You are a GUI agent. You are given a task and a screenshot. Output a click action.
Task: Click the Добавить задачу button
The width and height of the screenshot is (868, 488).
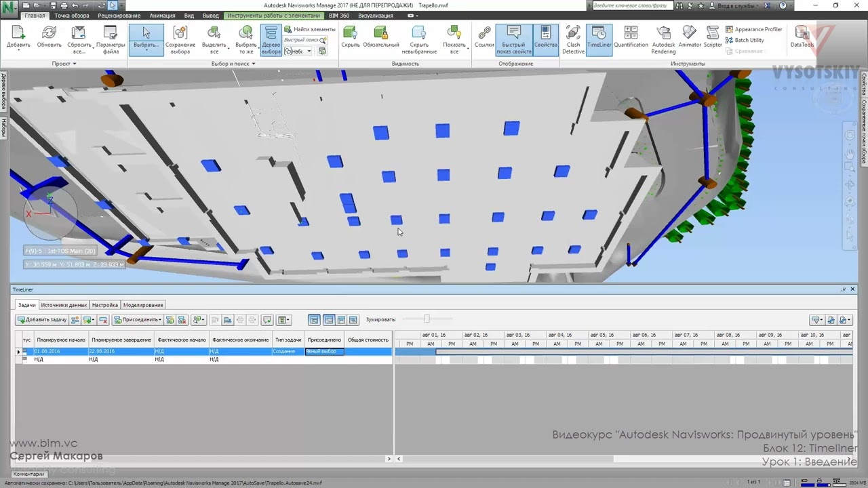[x=42, y=320]
